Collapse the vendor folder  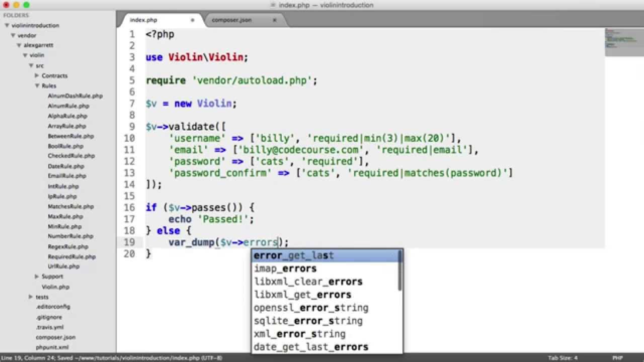(13, 35)
